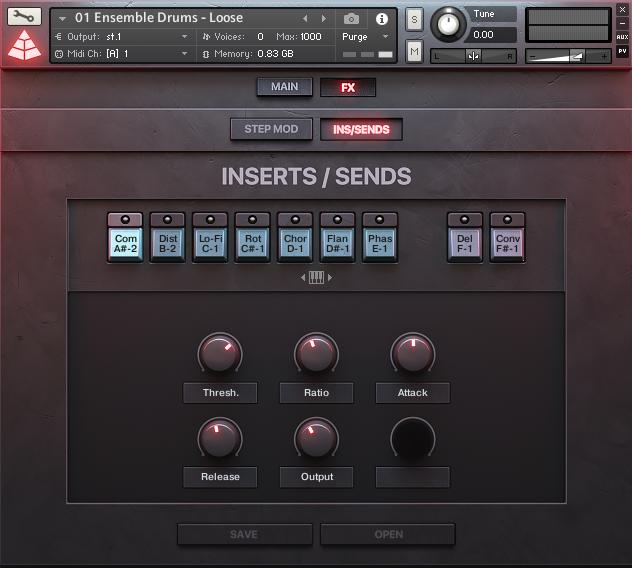The width and height of the screenshot is (632, 568).
Task: Open the Output st.1 dropdown
Action: click(184, 37)
